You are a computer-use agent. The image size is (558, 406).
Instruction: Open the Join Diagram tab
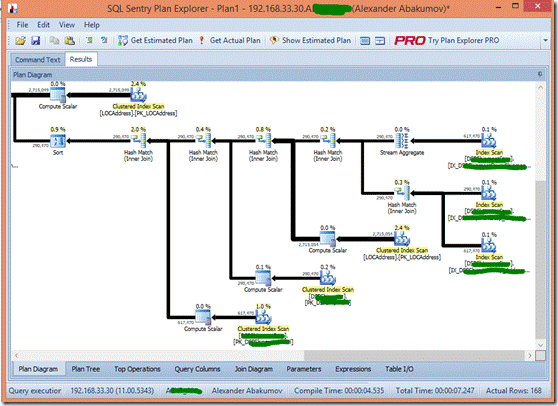coord(253,369)
